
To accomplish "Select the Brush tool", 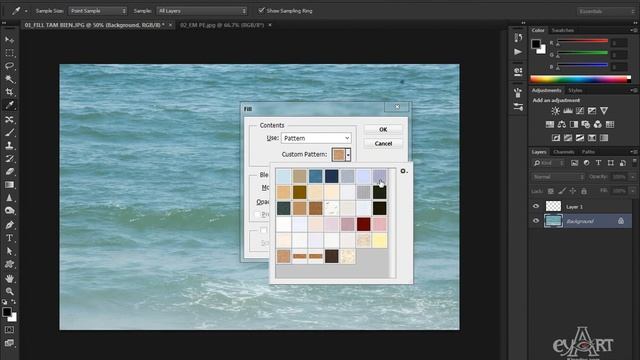I will pyautogui.click(x=9, y=132).
